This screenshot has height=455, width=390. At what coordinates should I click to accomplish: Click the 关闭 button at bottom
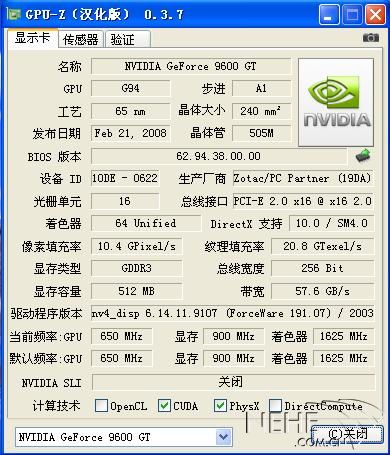pyautogui.click(x=347, y=434)
